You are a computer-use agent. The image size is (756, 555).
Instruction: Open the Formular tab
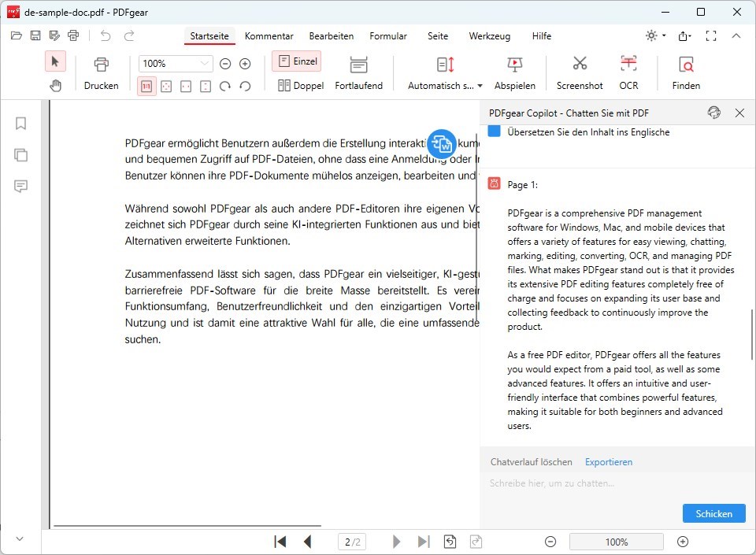(x=388, y=36)
